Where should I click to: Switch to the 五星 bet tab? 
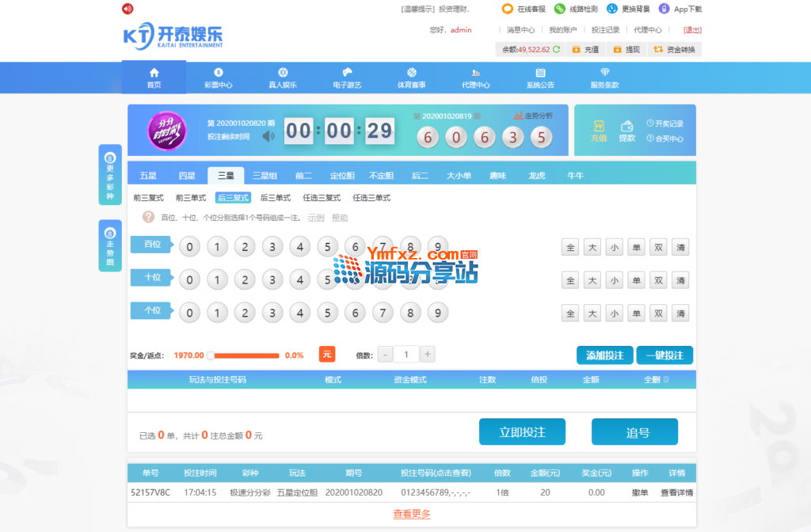pyautogui.click(x=148, y=176)
